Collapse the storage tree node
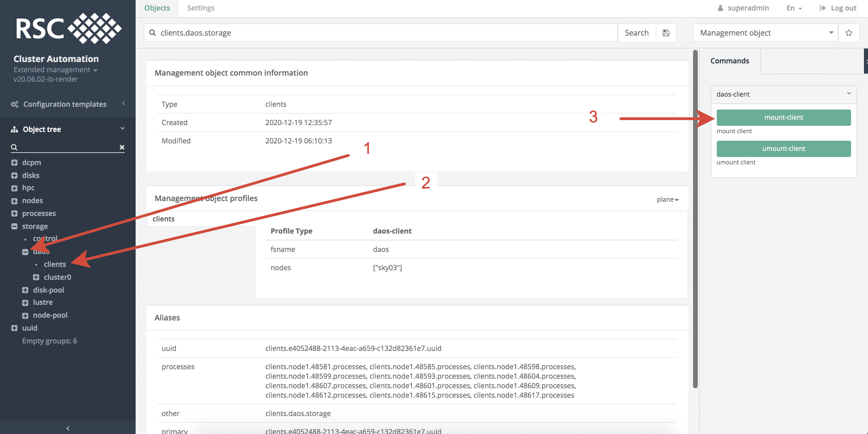Screen dimensions: 868x434 tap(14, 226)
